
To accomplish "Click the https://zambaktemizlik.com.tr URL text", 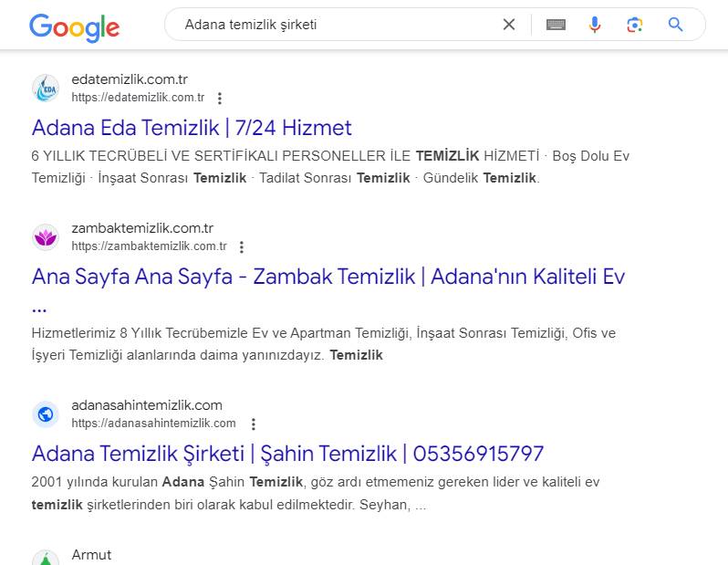I will (149, 246).
